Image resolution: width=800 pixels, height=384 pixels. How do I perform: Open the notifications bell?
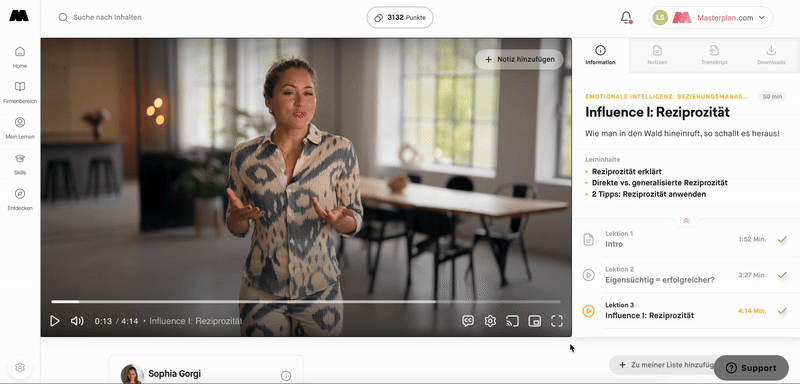(626, 17)
